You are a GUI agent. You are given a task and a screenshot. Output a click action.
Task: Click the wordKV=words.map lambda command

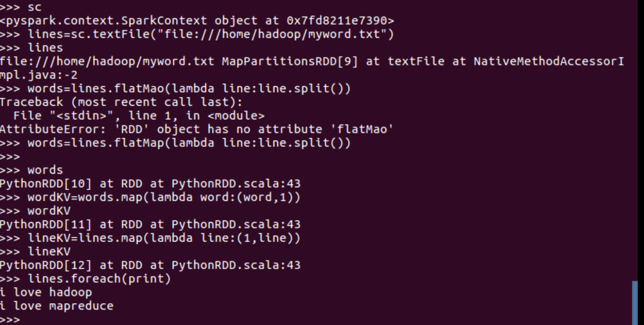pos(164,197)
